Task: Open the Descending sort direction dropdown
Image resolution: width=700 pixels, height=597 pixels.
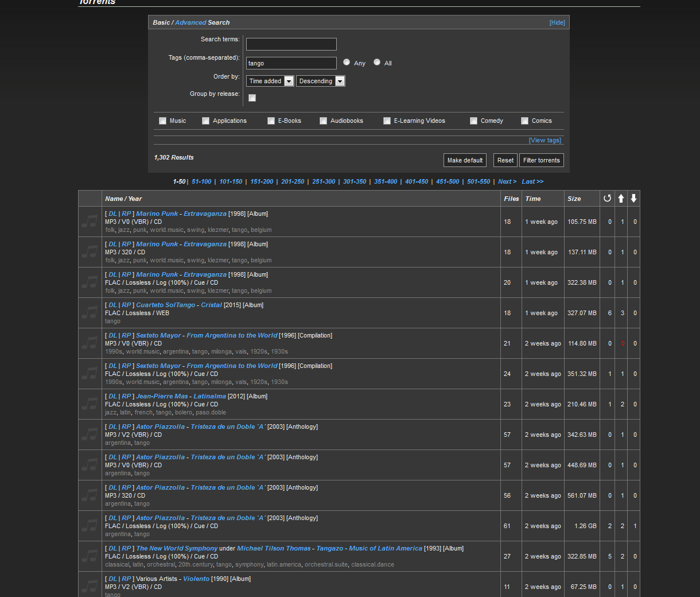Action: [321, 81]
